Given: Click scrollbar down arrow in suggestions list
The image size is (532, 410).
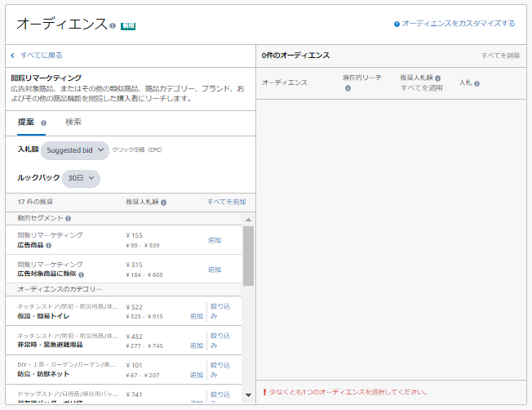Looking at the screenshot, I should [248, 395].
